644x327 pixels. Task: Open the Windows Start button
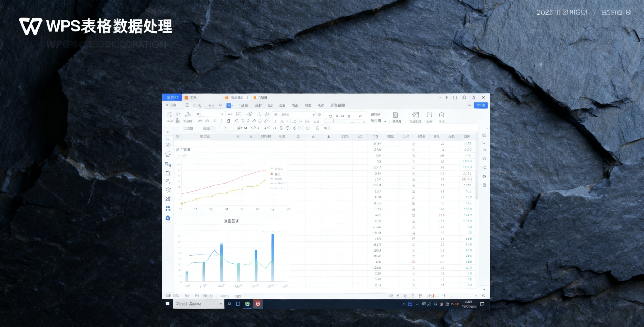167,304
